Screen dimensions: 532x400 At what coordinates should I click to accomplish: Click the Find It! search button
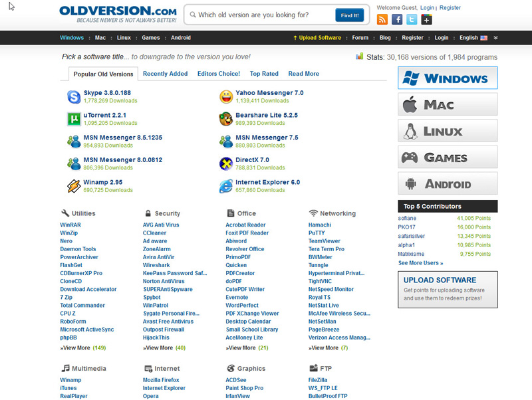click(350, 15)
